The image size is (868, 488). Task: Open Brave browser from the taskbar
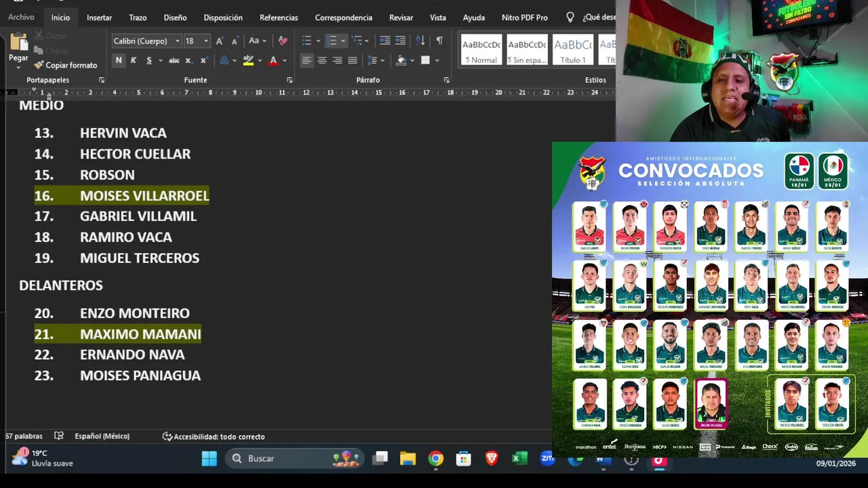492,459
